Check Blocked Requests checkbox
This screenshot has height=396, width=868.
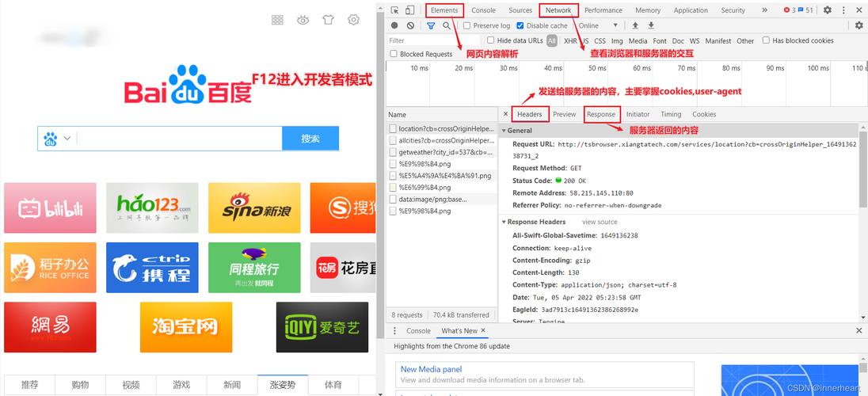point(394,54)
